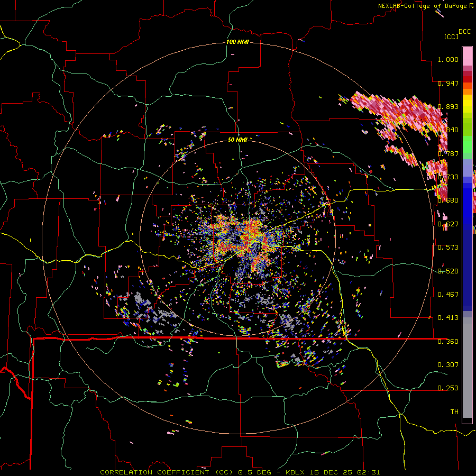Click the 0.413 scale value
476x476 pixels.
(448, 318)
